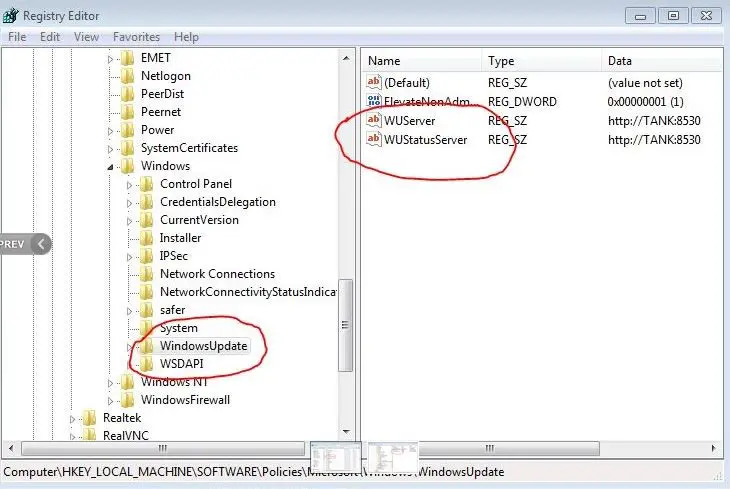Select the safer folder icon
Image resolution: width=730 pixels, height=489 pixels.
tap(147, 310)
